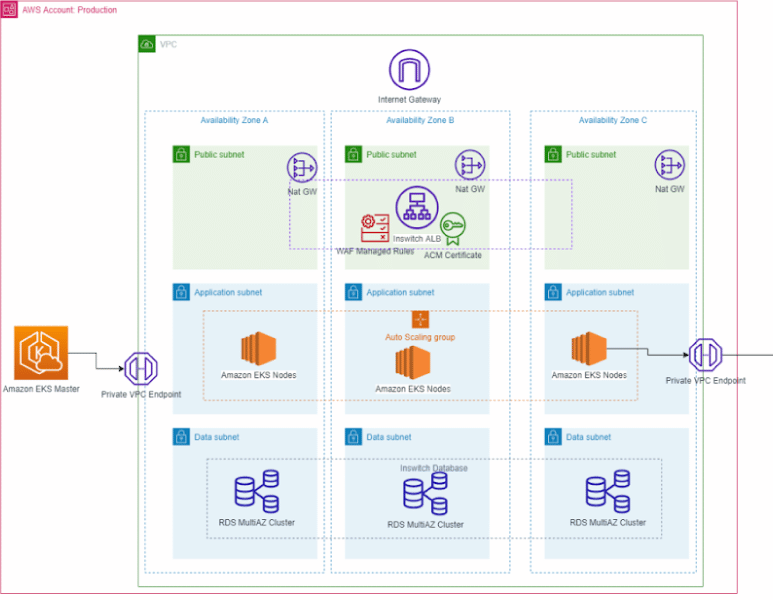Select the ACM Certificate icon
Screen dimensions: 773x600
tap(453, 228)
